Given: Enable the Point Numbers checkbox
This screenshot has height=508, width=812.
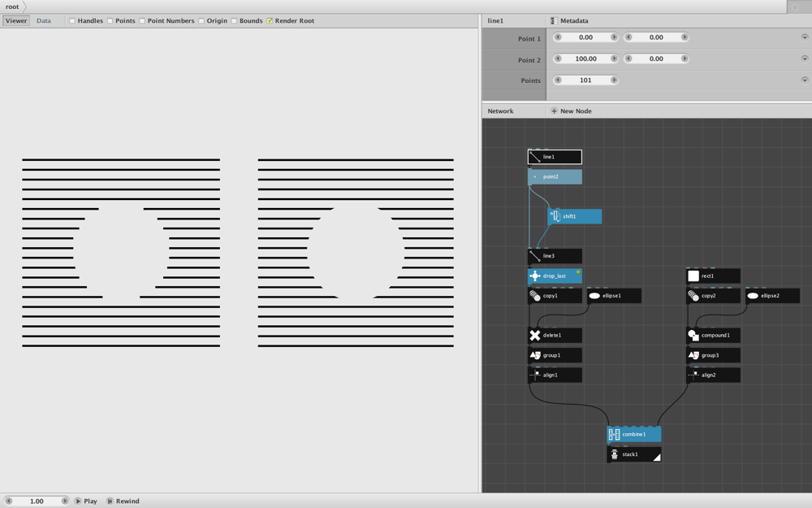Looking at the screenshot, I should tap(142, 21).
